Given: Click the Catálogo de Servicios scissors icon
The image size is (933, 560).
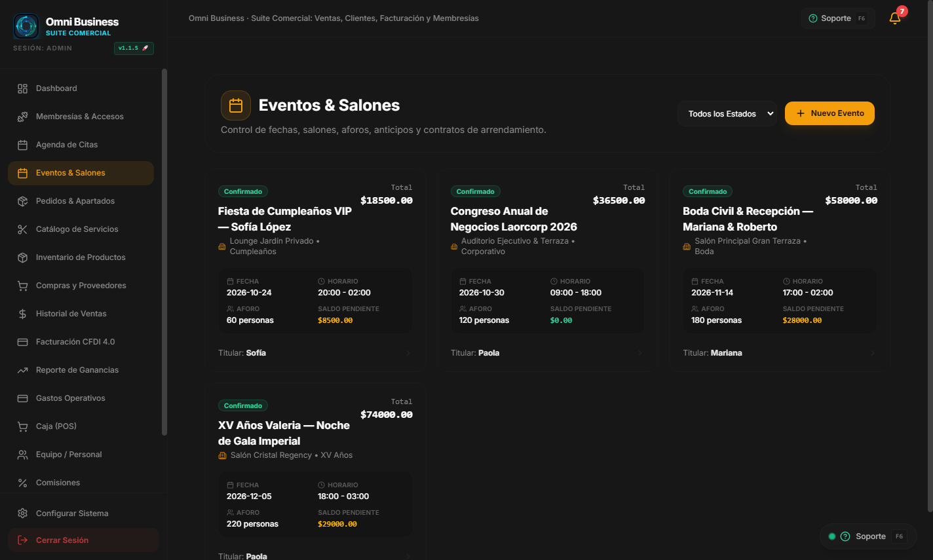Looking at the screenshot, I should [x=22, y=229].
